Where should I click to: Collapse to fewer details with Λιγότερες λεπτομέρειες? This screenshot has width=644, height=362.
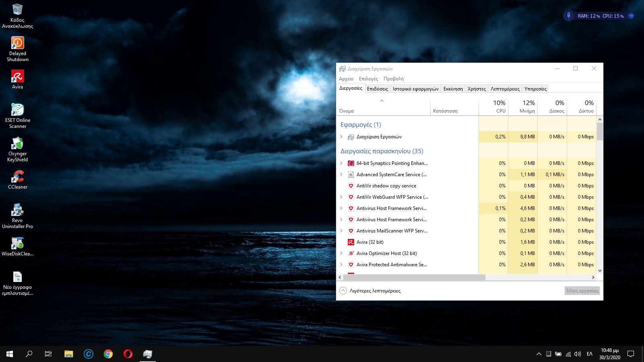[370, 291]
